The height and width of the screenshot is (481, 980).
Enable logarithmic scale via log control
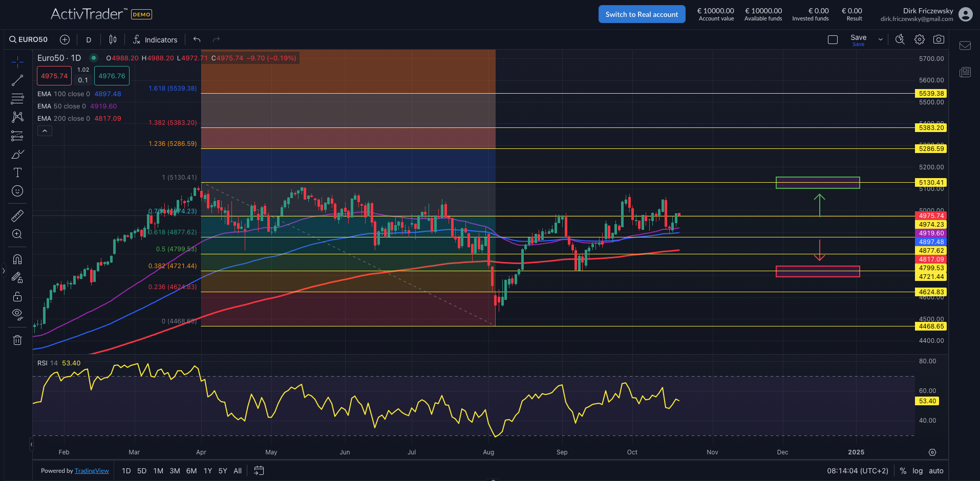pyautogui.click(x=918, y=470)
